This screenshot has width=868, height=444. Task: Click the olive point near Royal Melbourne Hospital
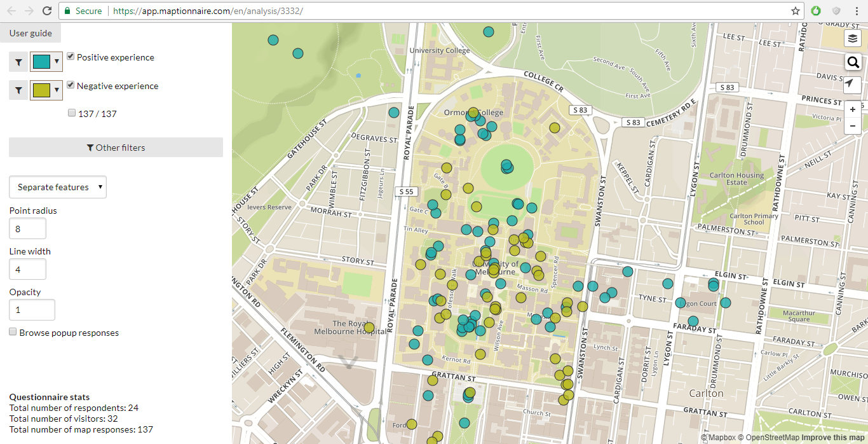pos(369,328)
